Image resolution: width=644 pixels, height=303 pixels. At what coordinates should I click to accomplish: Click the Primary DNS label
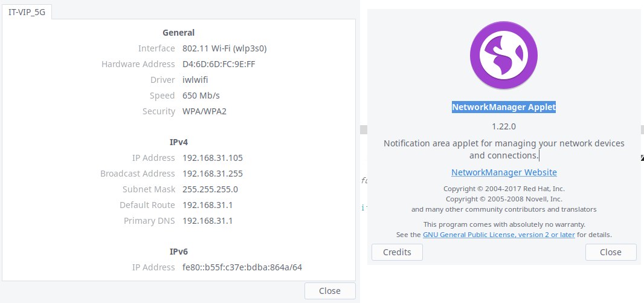coord(149,221)
